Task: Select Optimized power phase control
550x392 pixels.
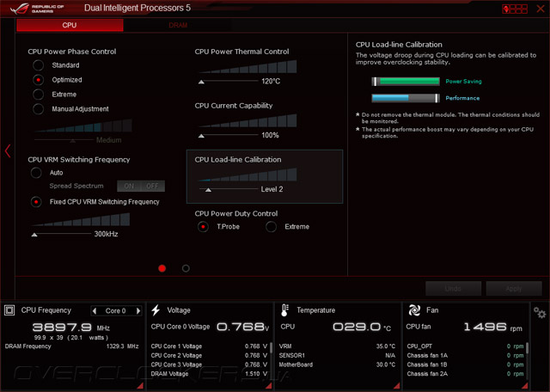Action: click(x=38, y=80)
